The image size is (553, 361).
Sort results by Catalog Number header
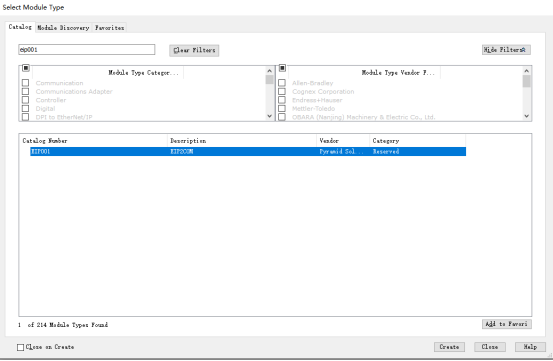point(93,141)
